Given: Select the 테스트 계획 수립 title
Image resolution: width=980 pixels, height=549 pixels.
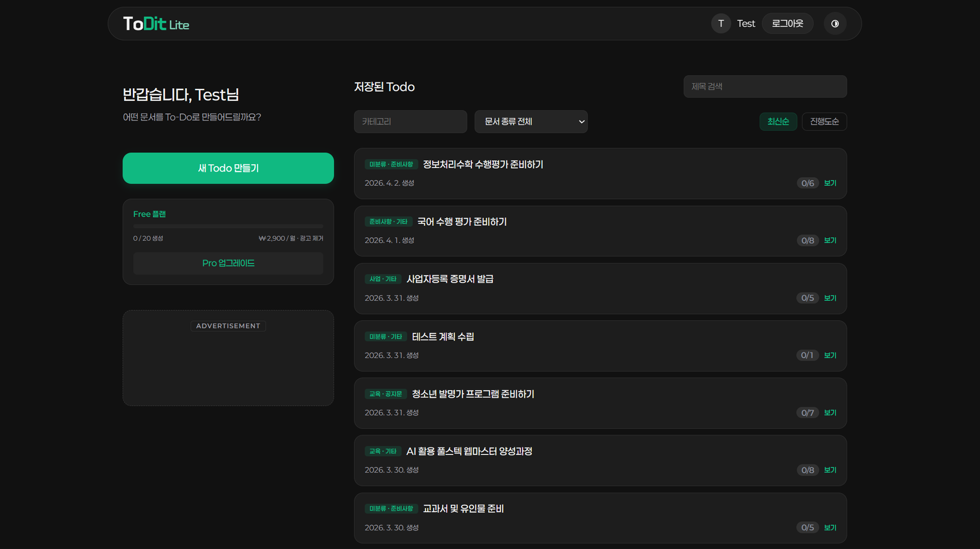Looking at the screenshot, I should pos(443,337).
